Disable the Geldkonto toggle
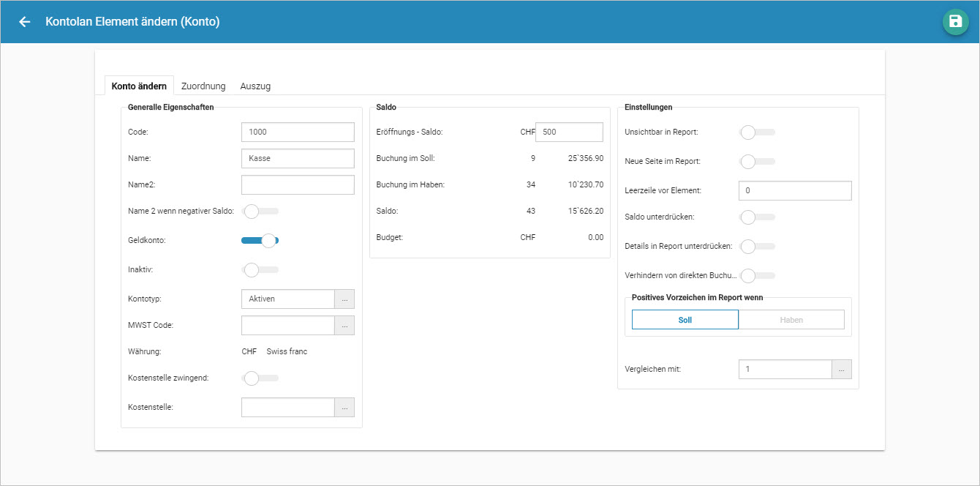This screenshot has height=486, width=980. (260, 240)
